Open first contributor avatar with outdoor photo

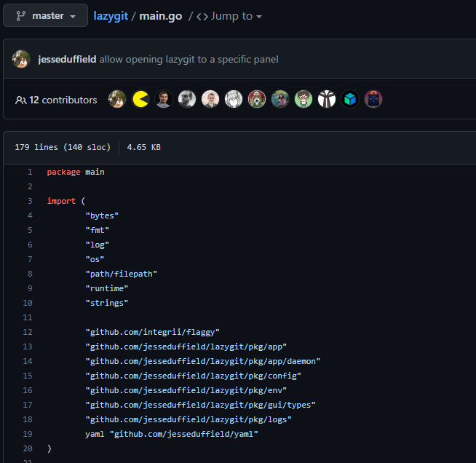click(x=117, y=99)
